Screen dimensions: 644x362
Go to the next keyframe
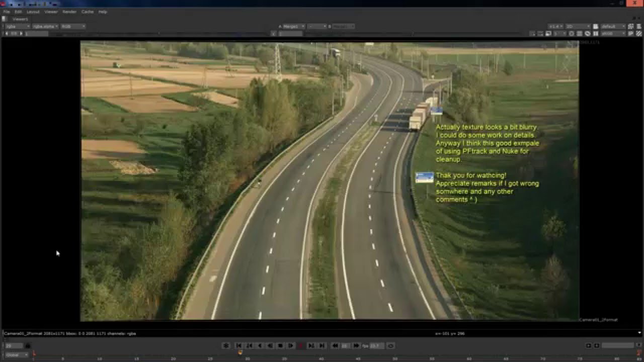(x=311, y=345)
